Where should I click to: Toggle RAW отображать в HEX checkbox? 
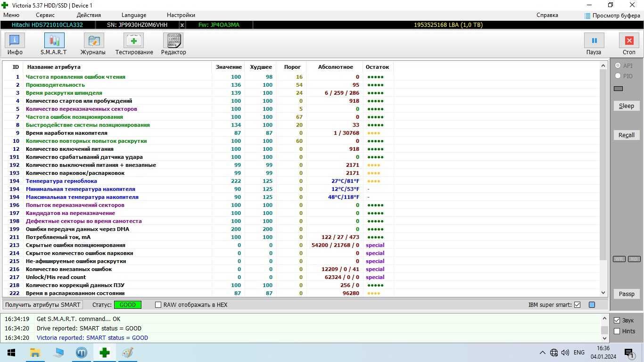[158, 305]
